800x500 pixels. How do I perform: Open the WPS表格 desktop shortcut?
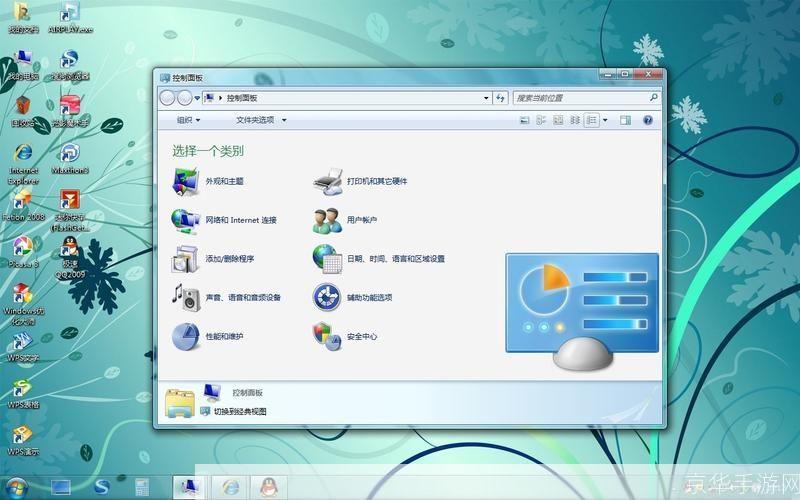[x=23, y=393]
